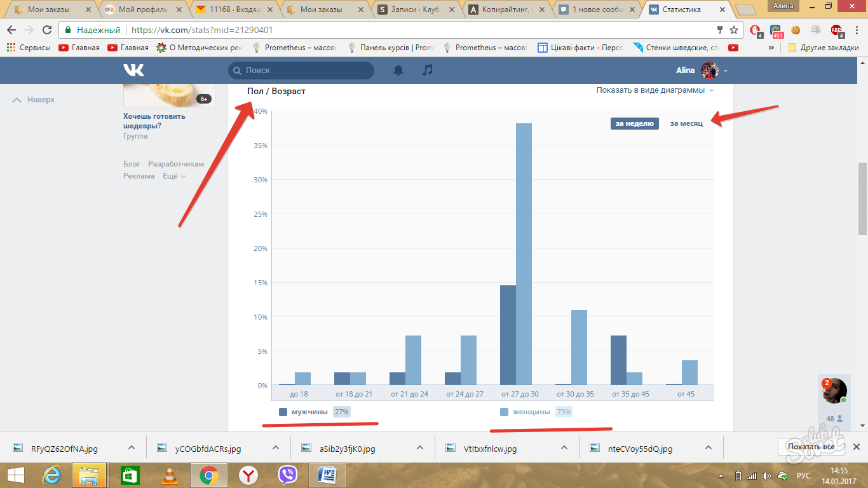The width and height of the screenshot is (868, 488).
Task: Expand the chart display type dropdown
Action: (x=654, y=90)
